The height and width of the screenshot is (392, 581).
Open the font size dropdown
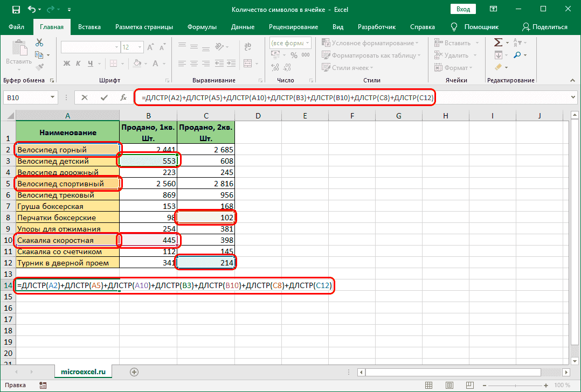(x=140, y=47)
